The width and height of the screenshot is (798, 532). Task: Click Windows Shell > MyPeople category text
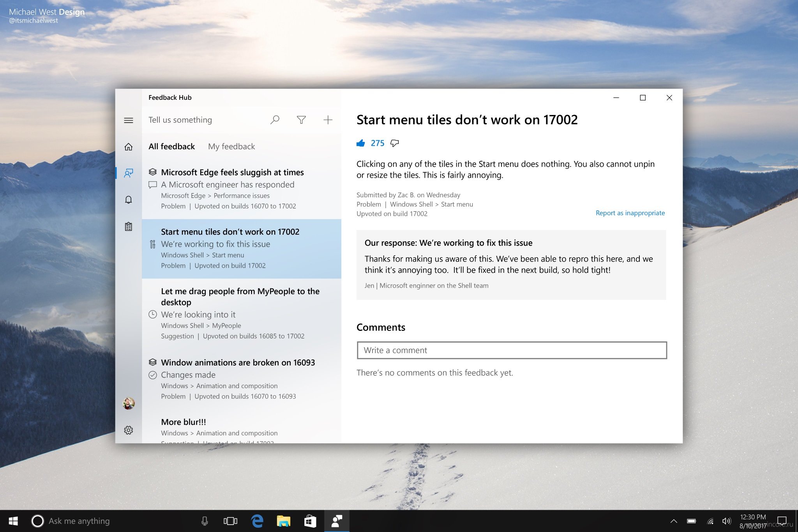click(201, 325)
